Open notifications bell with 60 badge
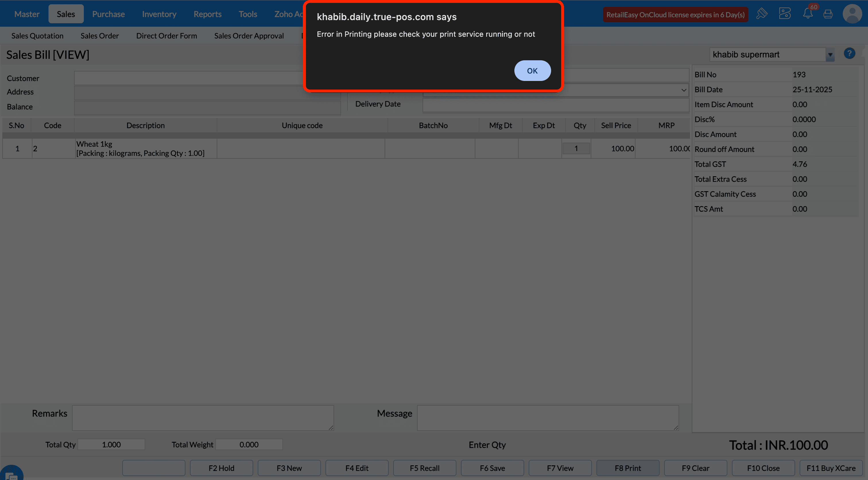The height and width of the screenshot is (480, 868). pos(808,14)
